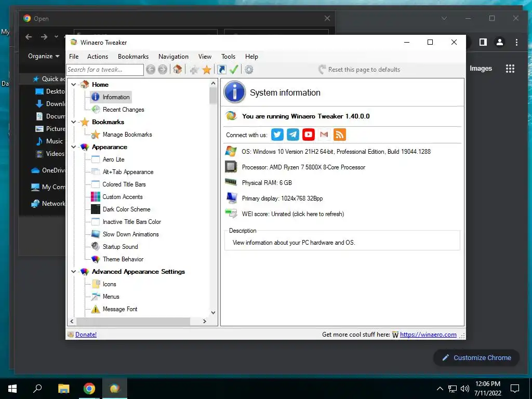The width and height of the screenshot is (532, 399).
Task: Collapse the Home tree node
Action: [73, 85]
